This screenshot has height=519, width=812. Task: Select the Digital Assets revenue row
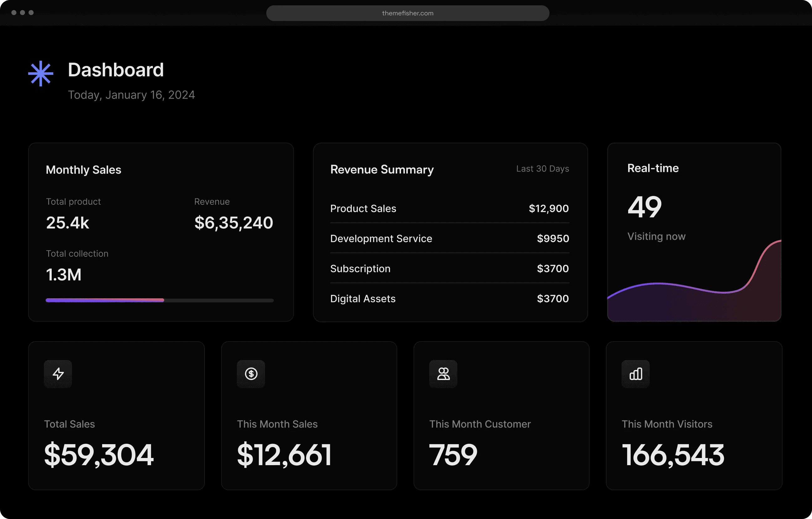(450, 299)
